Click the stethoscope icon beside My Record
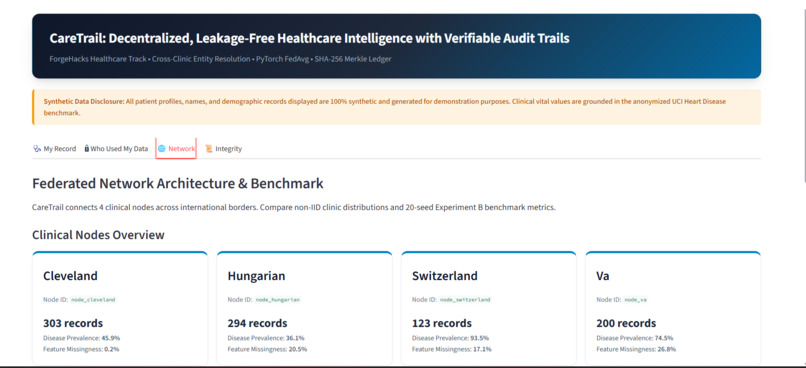 coord(36,149)
